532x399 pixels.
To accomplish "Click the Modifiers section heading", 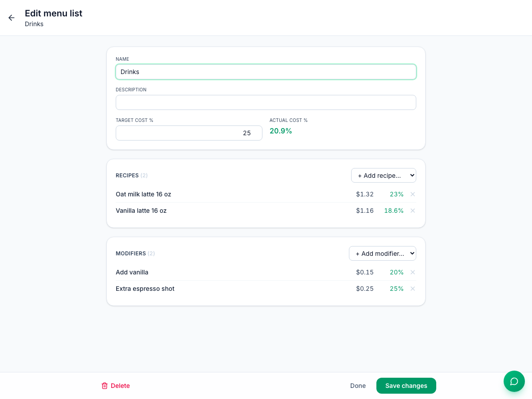I will [x=131, y=254].
